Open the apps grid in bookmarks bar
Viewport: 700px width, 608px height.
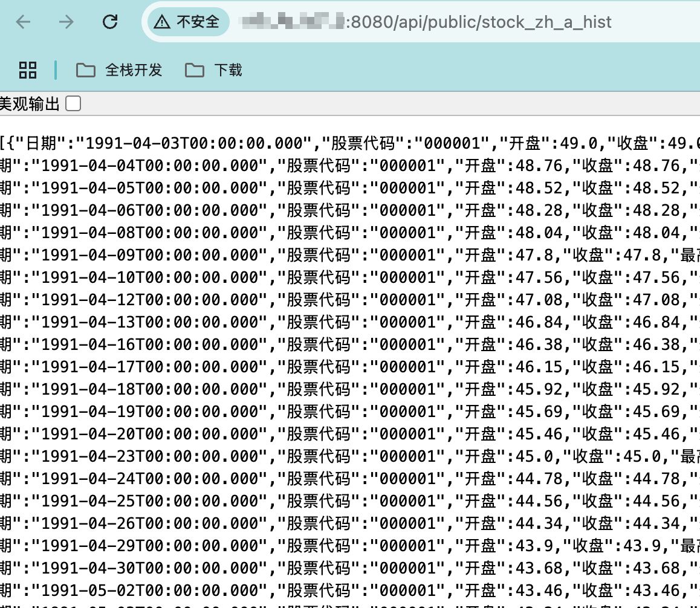[x=28, y=70]
